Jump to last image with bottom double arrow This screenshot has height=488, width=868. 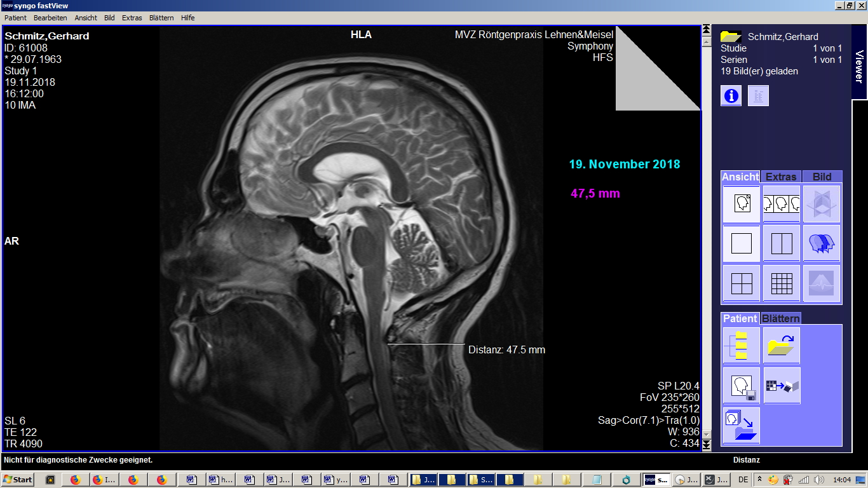point(706,446)
